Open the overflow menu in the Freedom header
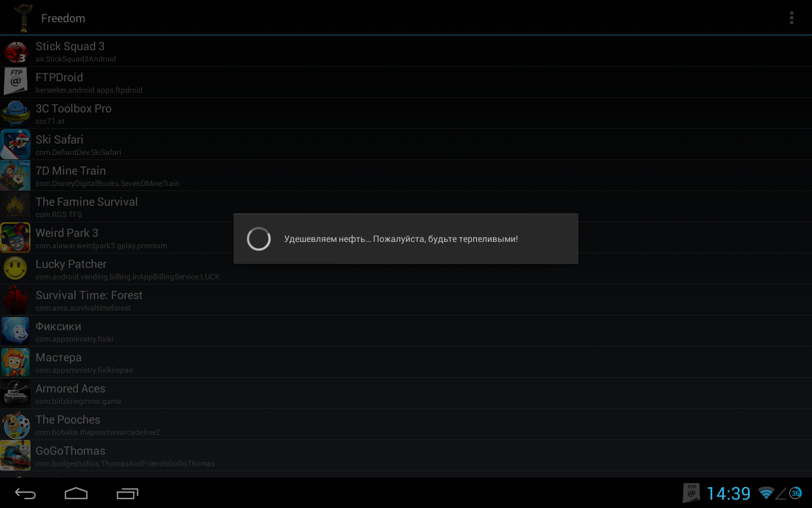 click(x=791, y=18)
